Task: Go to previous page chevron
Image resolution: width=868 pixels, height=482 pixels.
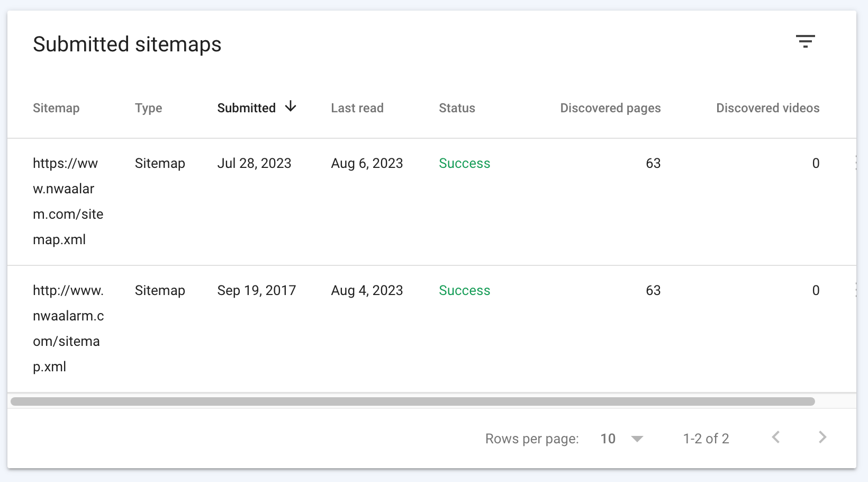Action: pos(776,438)
